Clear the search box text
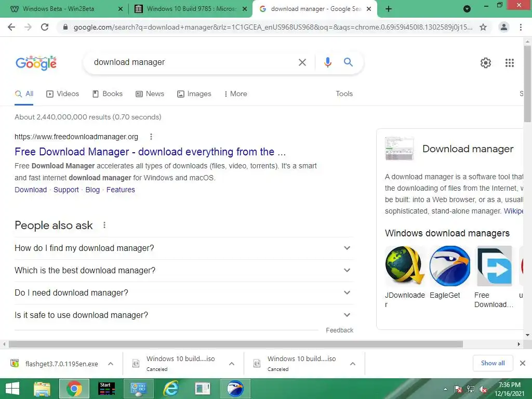 pyautogui.click(x=302, y=62)
